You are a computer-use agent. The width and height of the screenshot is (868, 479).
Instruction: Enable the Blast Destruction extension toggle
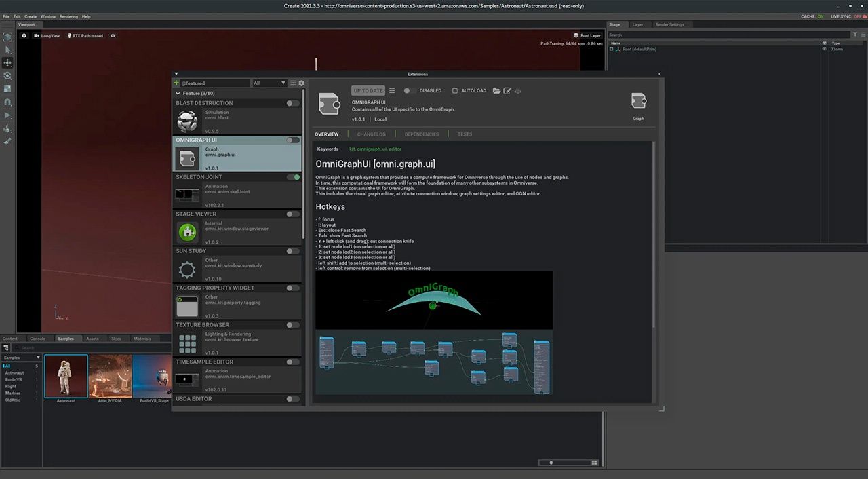[x=292, y=103]
